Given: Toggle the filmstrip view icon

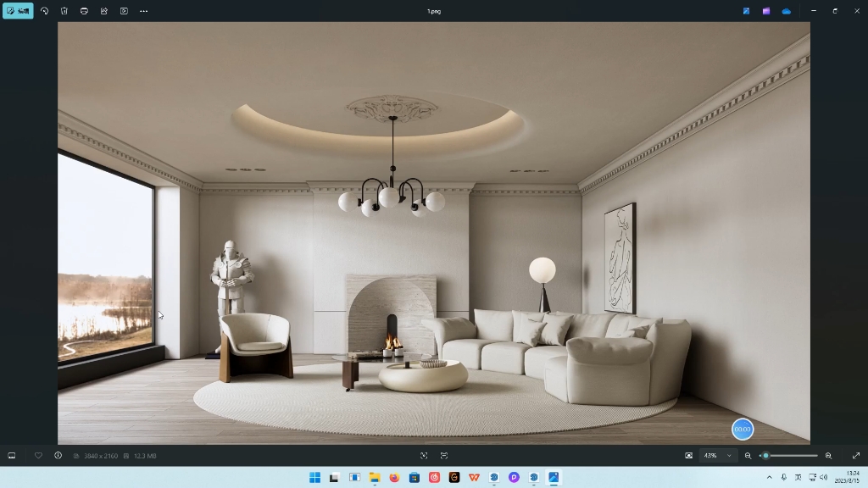Looking at the screenshot, I should 12,456.
